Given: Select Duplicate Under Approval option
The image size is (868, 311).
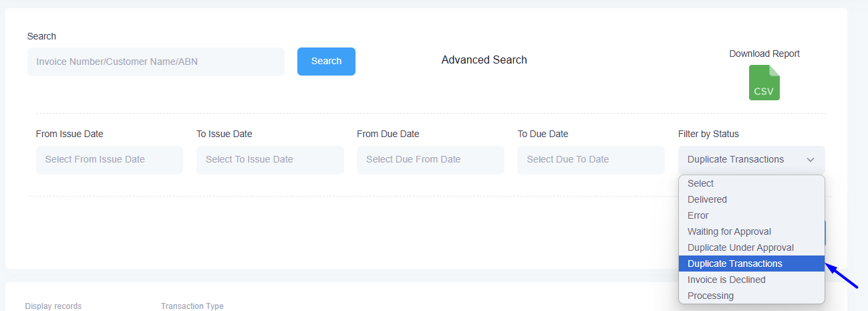Looking at the screenshot, I should 740,247.
